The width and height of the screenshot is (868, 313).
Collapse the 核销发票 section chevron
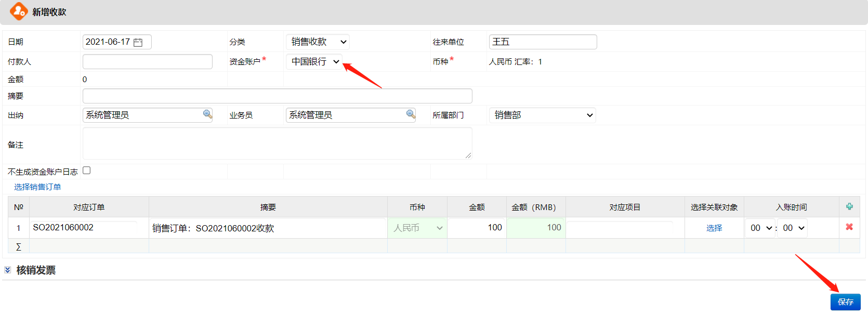tap(7, 270)
